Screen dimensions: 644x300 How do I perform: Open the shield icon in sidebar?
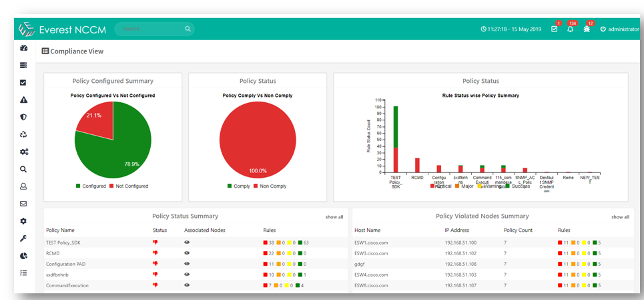click(x=23, y=118)
